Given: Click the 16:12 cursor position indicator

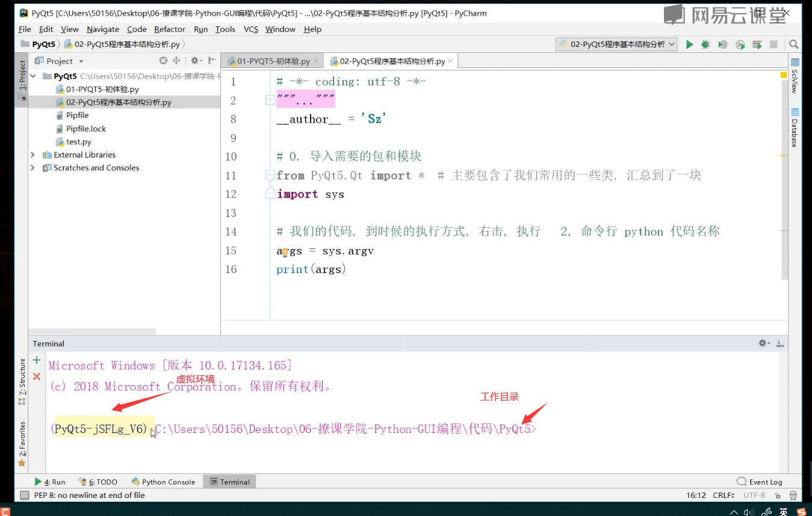Looking at the screenshot, I should (696, 496).
